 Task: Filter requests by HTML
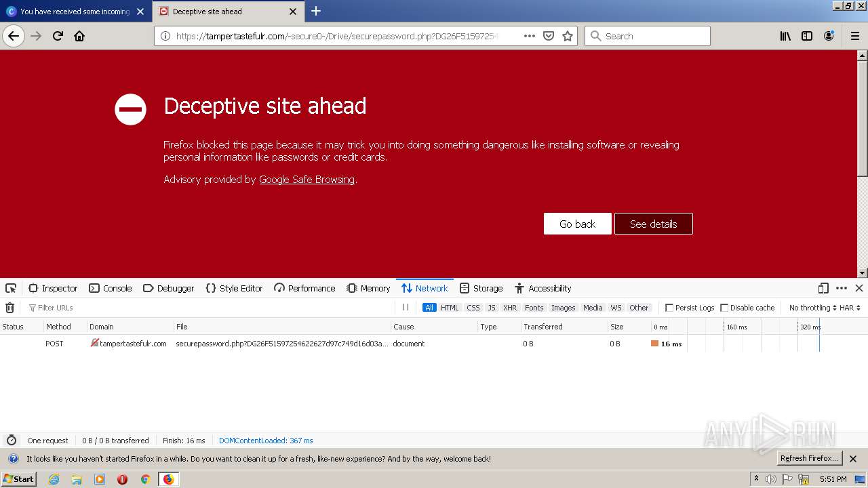[x=450, y=308]
